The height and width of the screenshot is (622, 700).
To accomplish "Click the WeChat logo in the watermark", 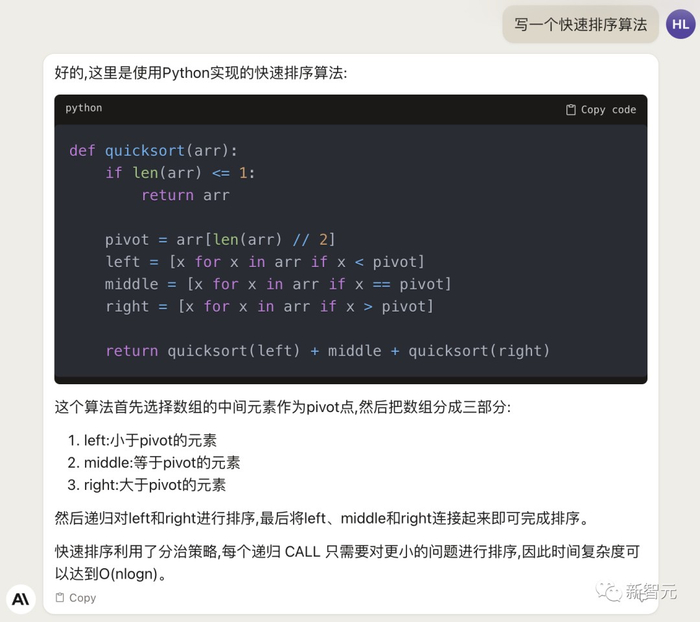I will click(x=608, y=590).
